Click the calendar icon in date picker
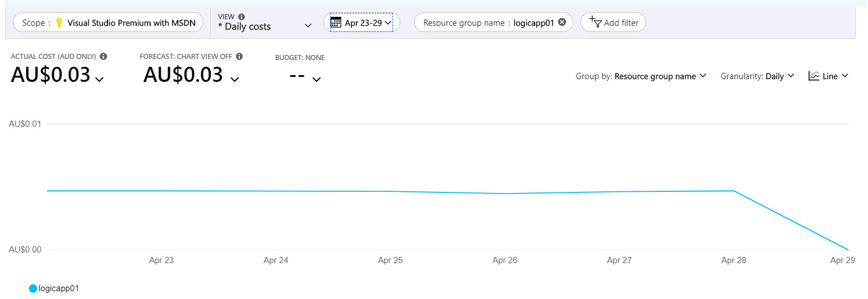This screenshot has width=868, height=299. click(x=336, y=22)
